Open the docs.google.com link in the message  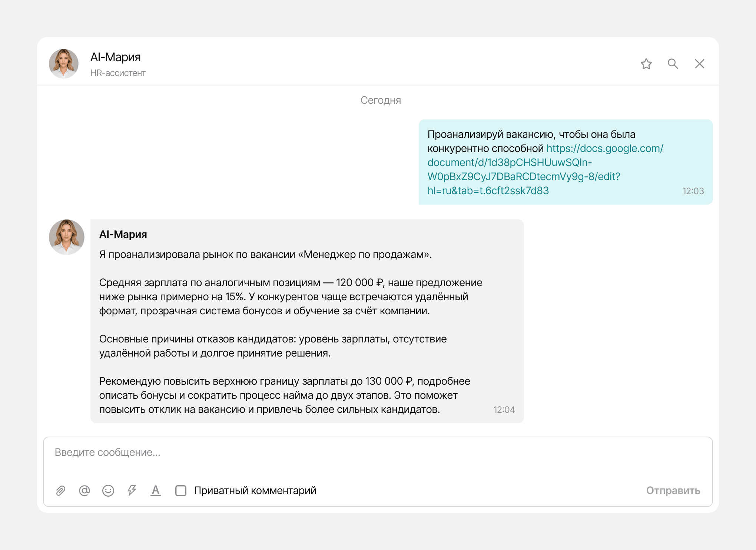click(545, 169)
